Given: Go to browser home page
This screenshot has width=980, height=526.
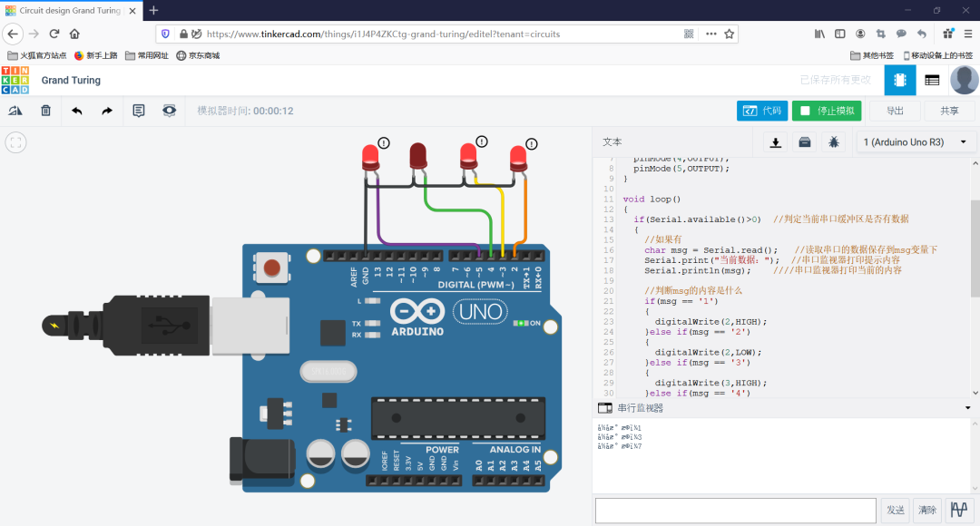Looking at the screenshot, I should pos(74,34).
